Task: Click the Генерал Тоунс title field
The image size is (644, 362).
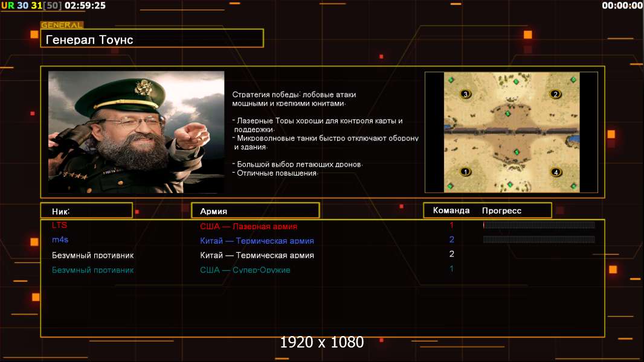Action: tap(152, 38)
